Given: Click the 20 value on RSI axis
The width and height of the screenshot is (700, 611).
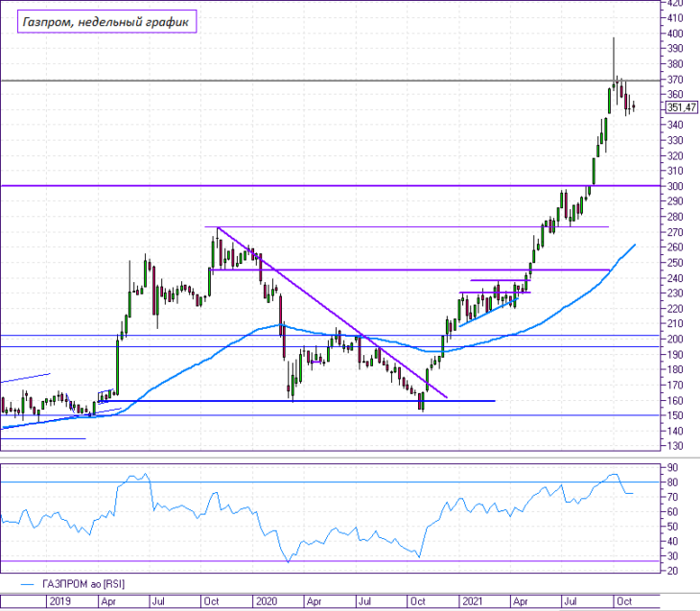Looking at the screenshot, I should click(x=672, y=571).
